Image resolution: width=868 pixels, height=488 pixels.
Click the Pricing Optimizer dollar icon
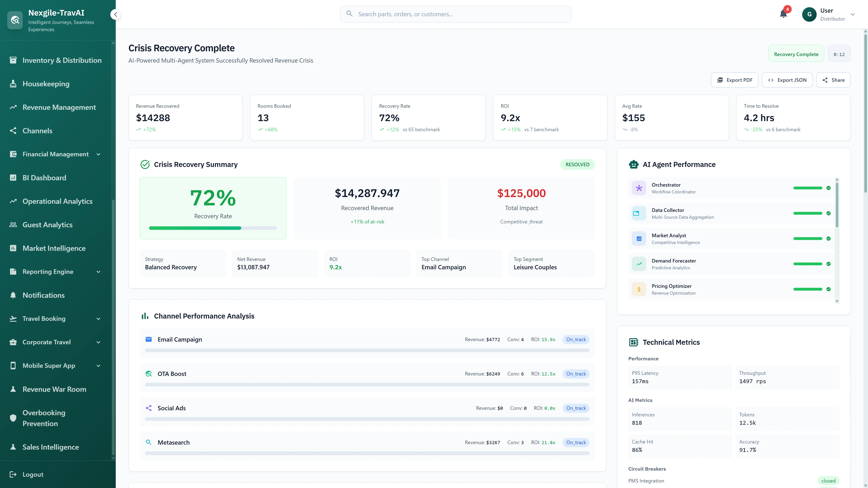pos(639,289)
